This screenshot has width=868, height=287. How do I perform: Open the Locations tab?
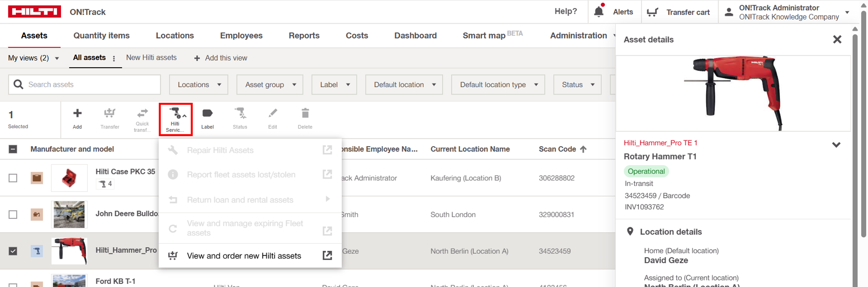click(x=175, y=35)
